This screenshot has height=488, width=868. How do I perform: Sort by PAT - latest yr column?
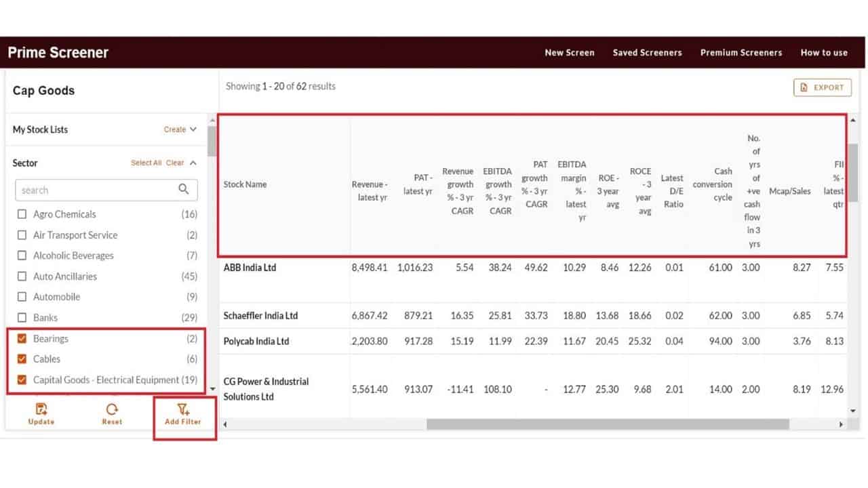point(418,184)
